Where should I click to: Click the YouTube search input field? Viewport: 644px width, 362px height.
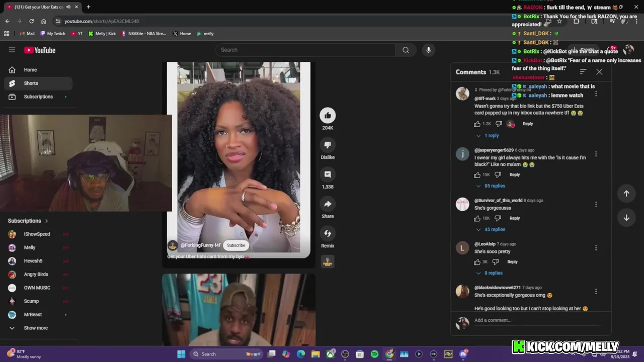point(305,50)
